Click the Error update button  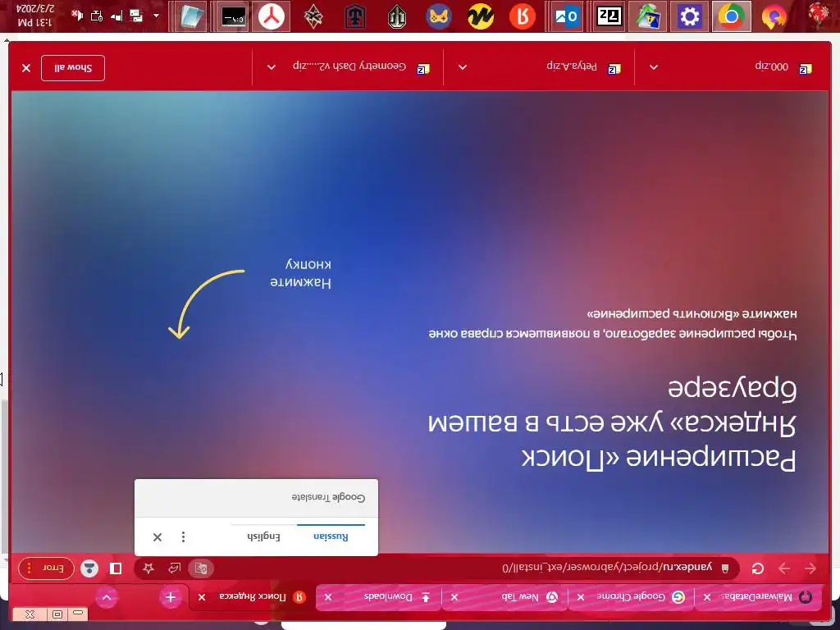(x=46, y=568)
